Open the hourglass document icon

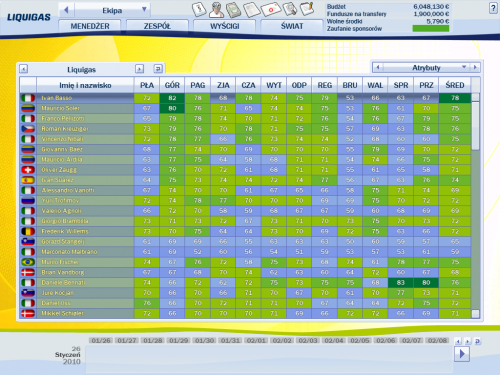click(199, 9)
